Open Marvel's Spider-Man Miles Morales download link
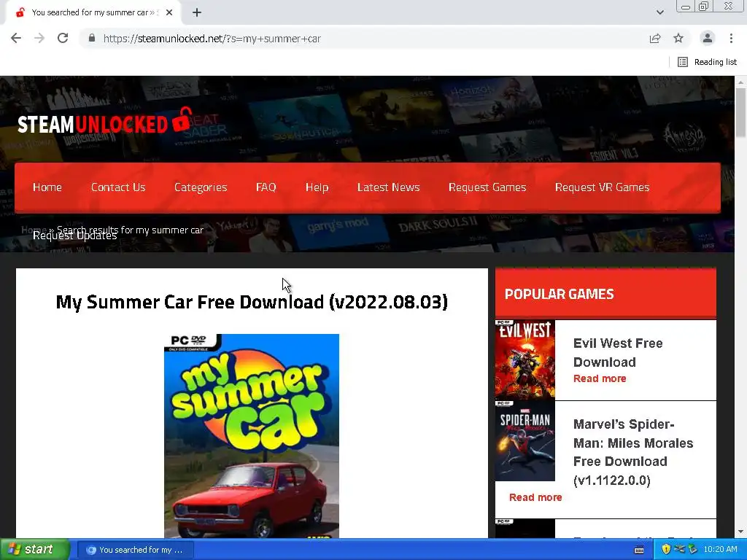The width and height of the screenshot is (747, 560). [633, 452]
